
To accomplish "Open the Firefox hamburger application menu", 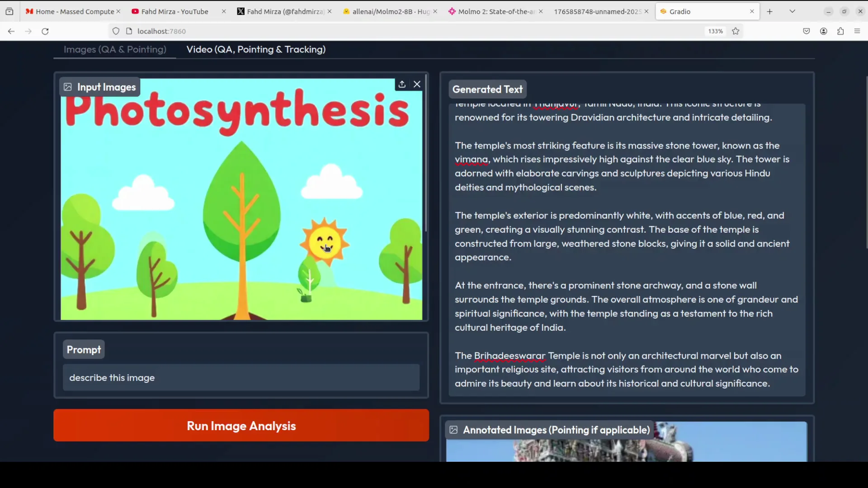I will click(857, 31).
